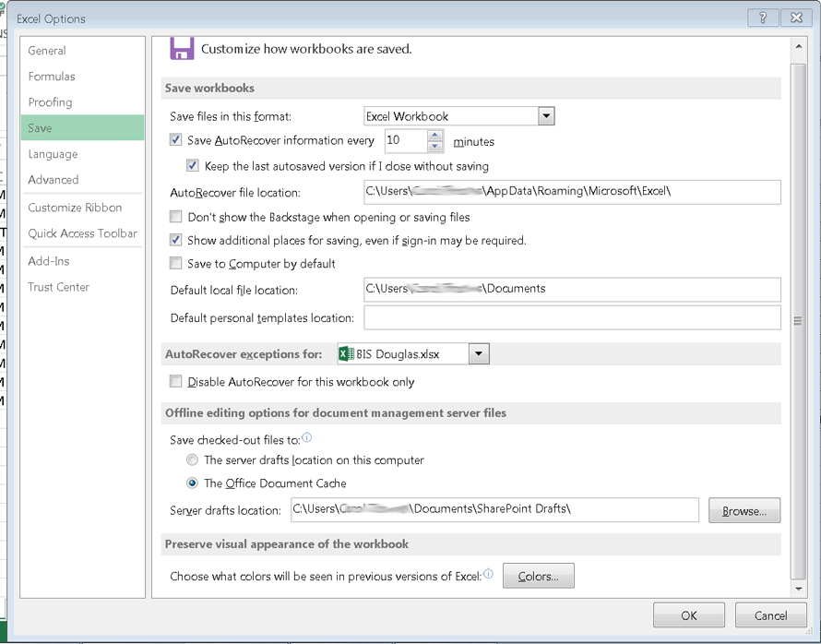
Task: Select server drafts location radio button
Action: pos(193,459)
